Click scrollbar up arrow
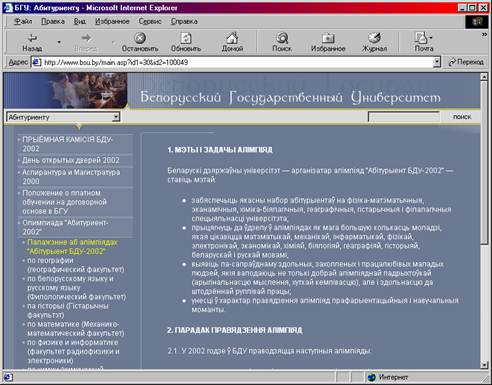 pyautogui.click(x=484, y=77)
